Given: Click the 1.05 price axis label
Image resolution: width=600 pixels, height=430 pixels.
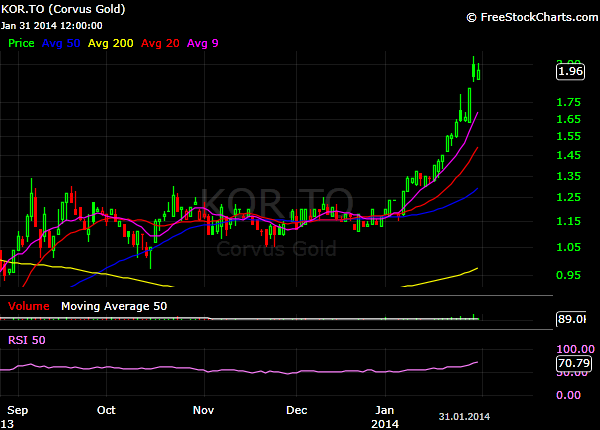Looking at the screenshot, I should point(568,247).
